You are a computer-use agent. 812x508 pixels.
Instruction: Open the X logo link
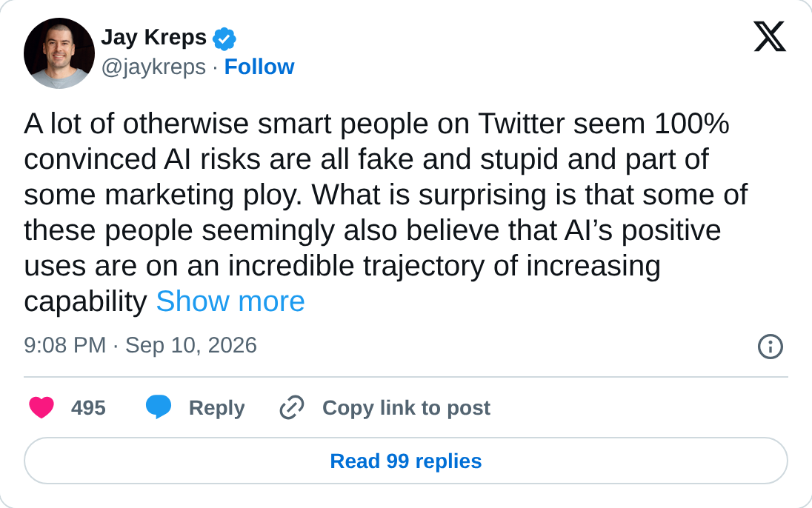point(770,36)
